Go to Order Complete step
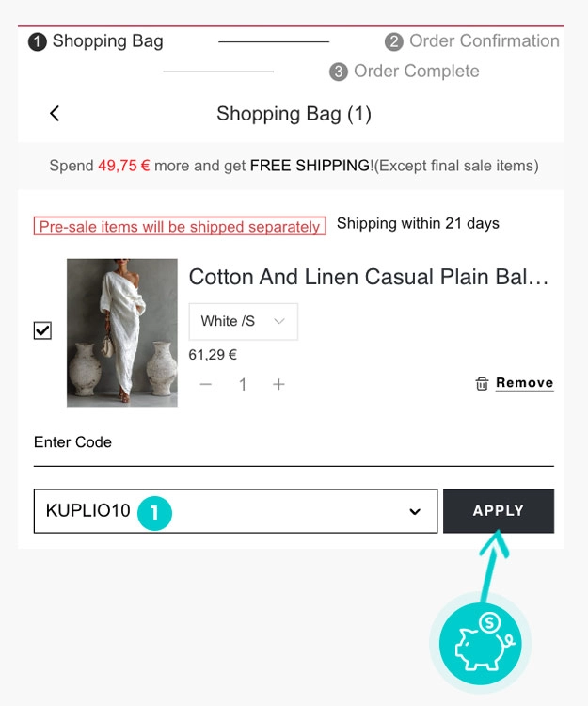The width and height of the screenshot is (588, 706). click(x=416, y=72)
